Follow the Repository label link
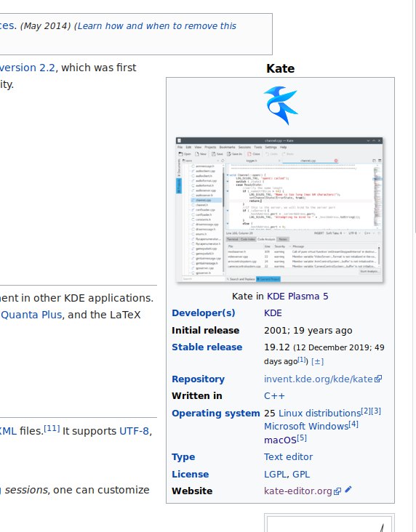 198,379
